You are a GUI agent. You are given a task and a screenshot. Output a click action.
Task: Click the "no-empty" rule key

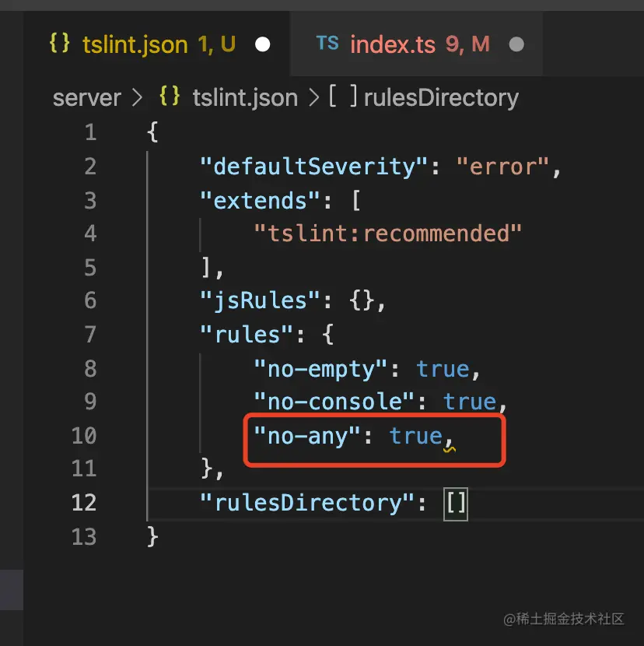320,368
